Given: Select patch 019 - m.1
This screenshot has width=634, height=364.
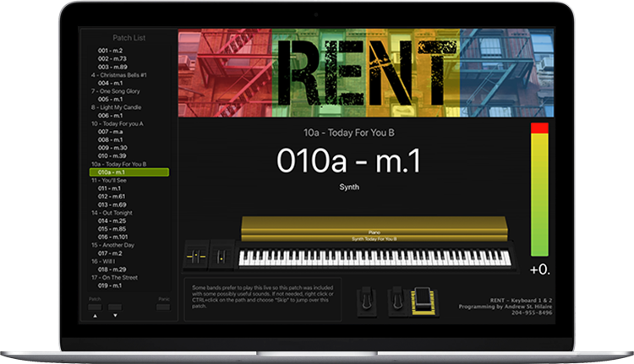Looking at the screenshot, I should tap(110, 285).
